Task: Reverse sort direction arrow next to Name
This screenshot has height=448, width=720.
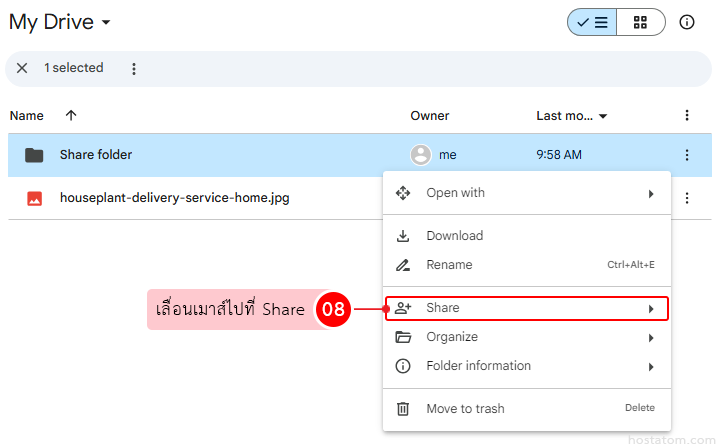Action: click(71, 116)
